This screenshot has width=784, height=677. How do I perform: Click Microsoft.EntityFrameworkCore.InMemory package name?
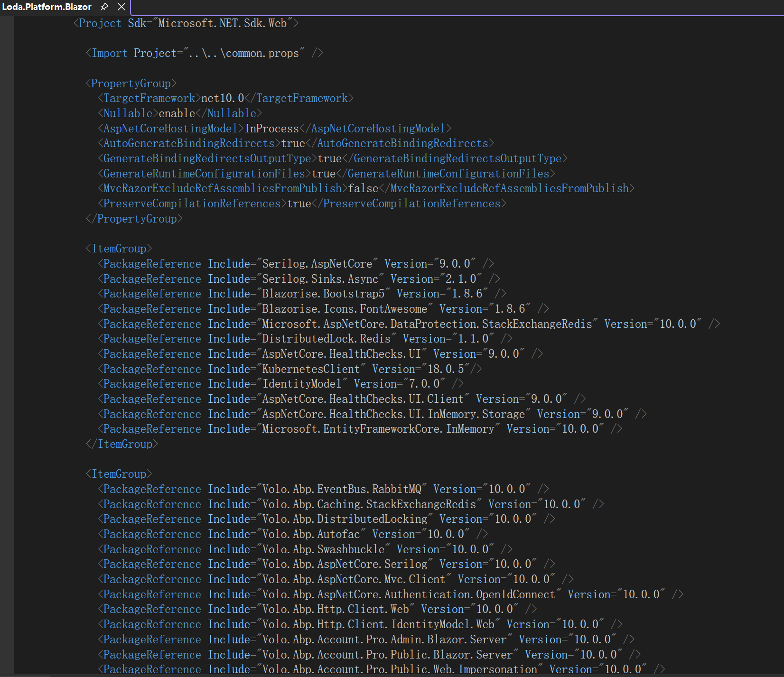click(x=378, y=429)
